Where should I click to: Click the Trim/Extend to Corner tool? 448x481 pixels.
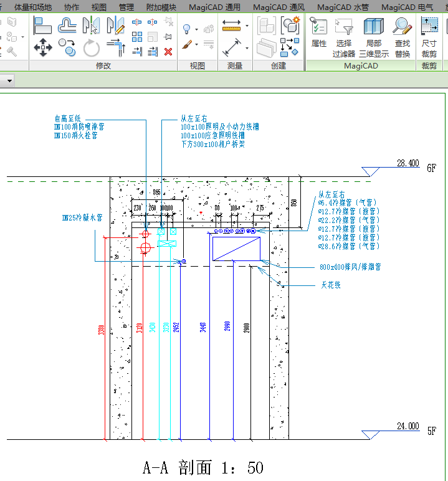point(115,47)
